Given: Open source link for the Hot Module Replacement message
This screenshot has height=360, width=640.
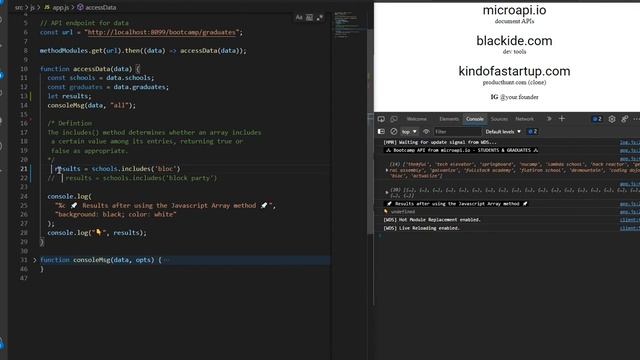Looking at the screenshot, I should tap(629, 220).
